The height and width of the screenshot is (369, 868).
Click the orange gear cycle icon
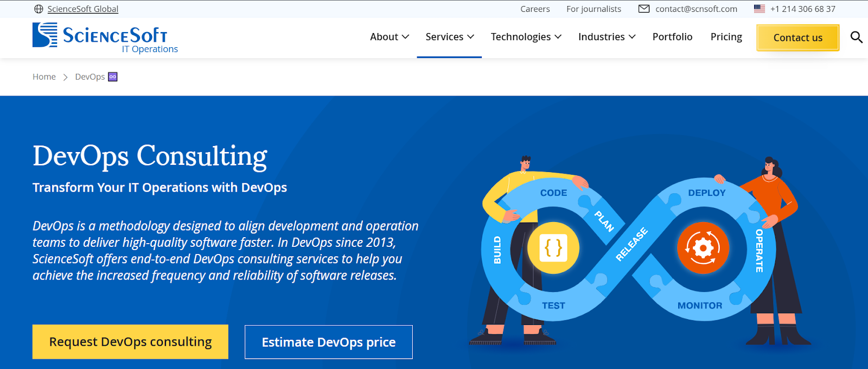(x=703, y=248)
